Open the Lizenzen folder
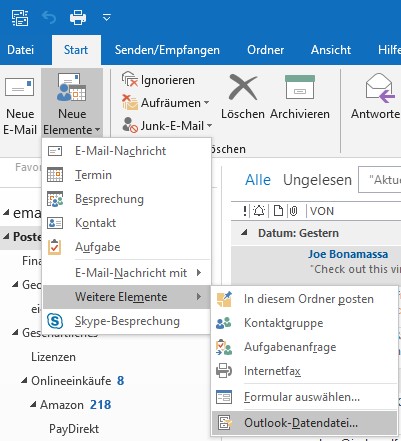The height and width of the screenshot is (441, 401). [x=53, y=357]
